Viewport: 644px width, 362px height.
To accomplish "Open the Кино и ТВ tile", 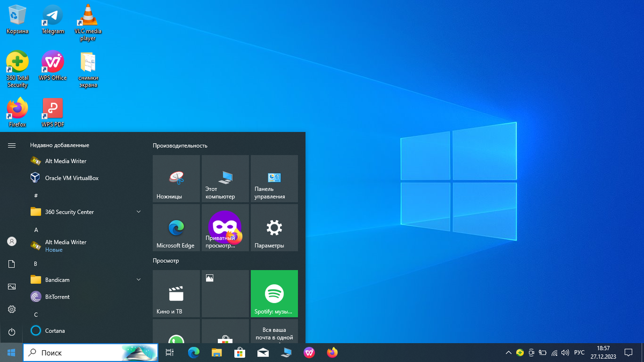I will [x=176, y=293].
